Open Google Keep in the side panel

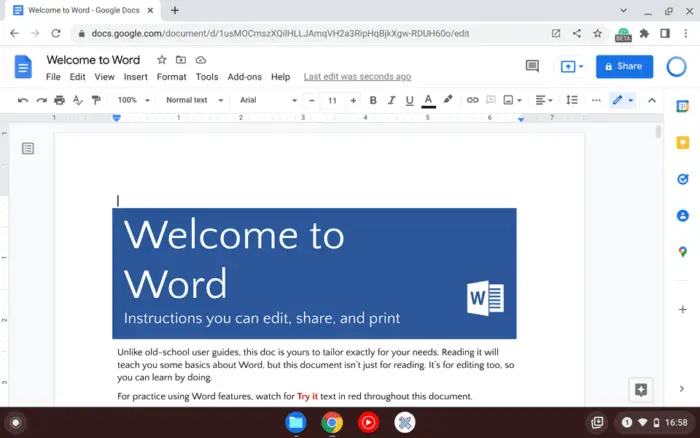coord(683,143)
